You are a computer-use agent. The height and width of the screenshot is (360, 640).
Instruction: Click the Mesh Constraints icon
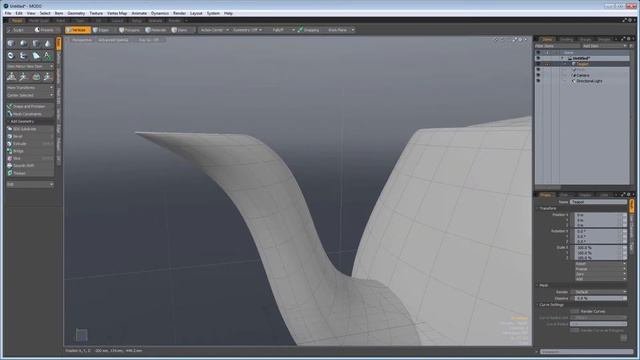(x=10, y=114)
